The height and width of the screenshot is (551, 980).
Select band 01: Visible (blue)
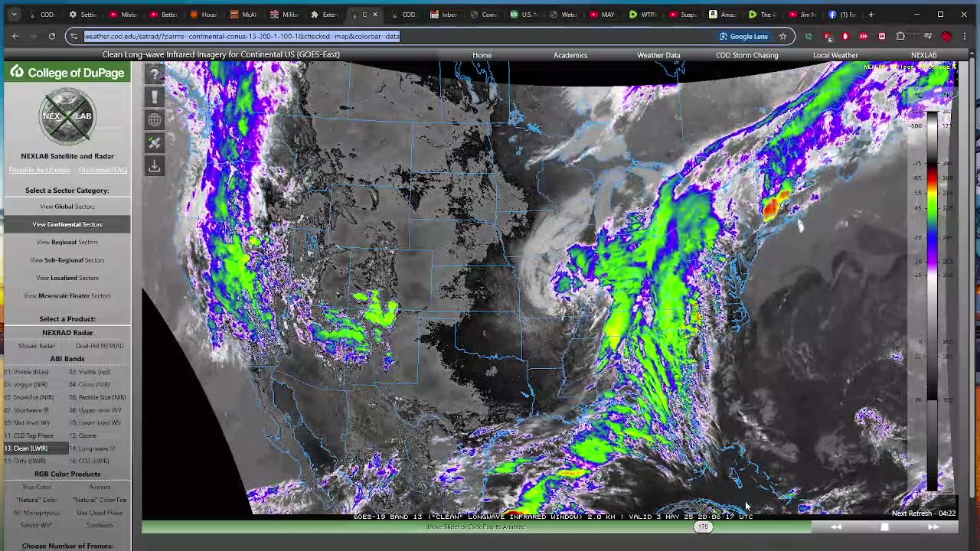click(26, 372)
